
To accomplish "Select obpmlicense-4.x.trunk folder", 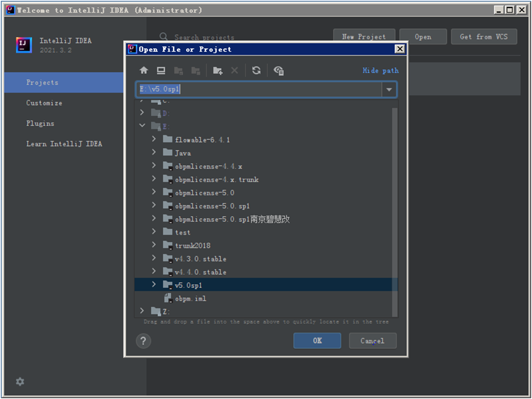I will point(216,179).
